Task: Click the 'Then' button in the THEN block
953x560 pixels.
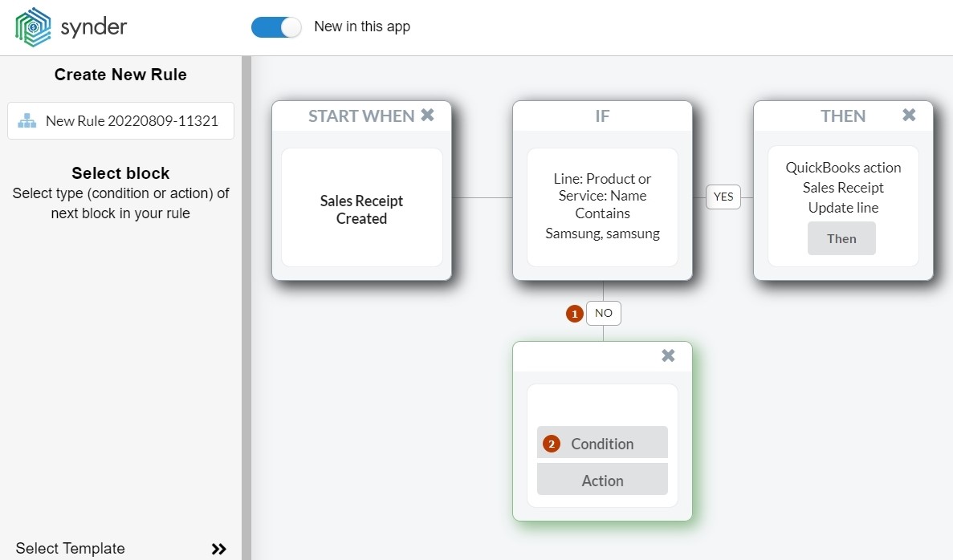Action: point(841,237)
